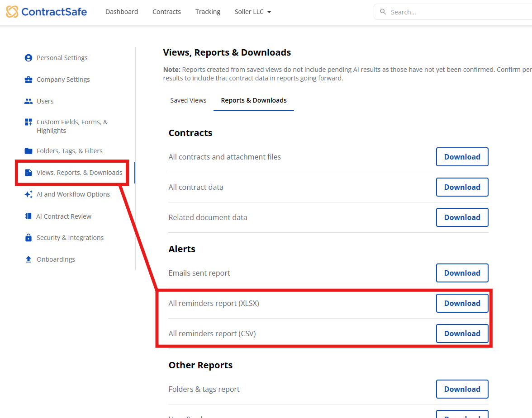This screenshot has height=418, width=532.
Task: Go to Tracking in top navigation
Action: (x=208, y=12)
